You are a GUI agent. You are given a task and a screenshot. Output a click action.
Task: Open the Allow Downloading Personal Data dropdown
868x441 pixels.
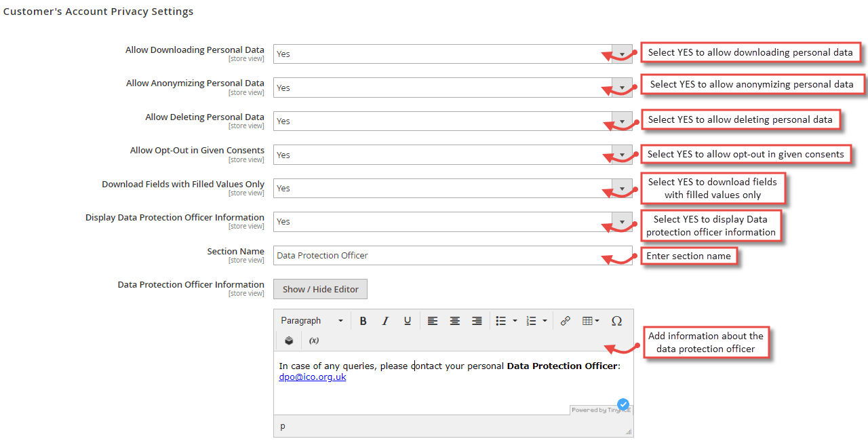622,54
